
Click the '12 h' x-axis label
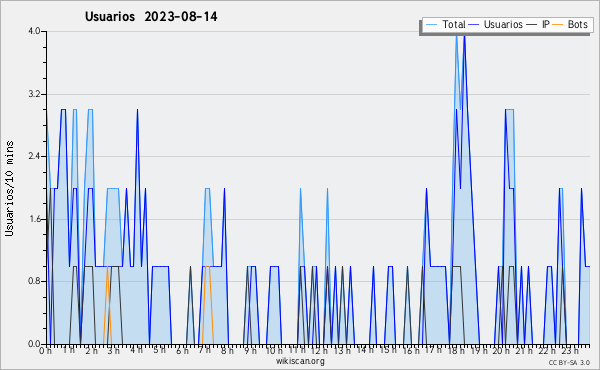(319, 351)
